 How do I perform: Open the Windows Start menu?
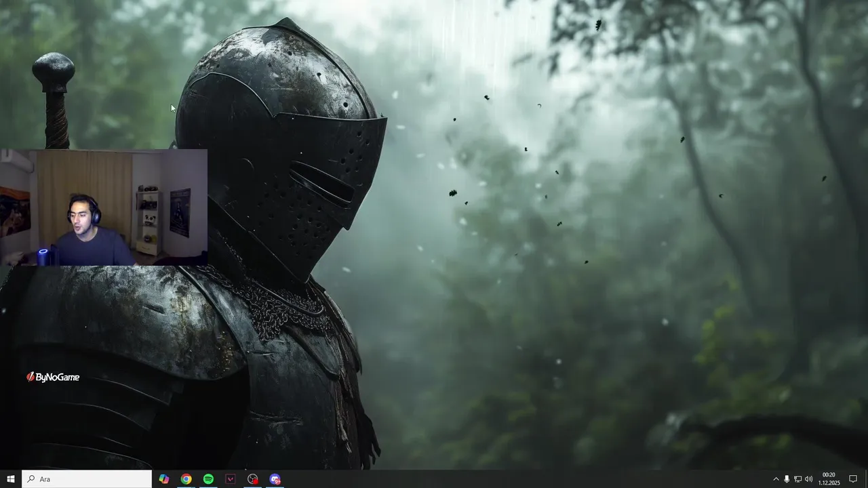tap(11, 479)
